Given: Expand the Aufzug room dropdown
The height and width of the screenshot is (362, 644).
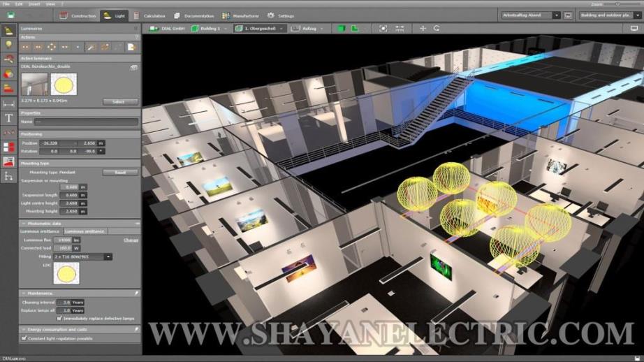Looking at the screenshot, I should pos(321,29).
